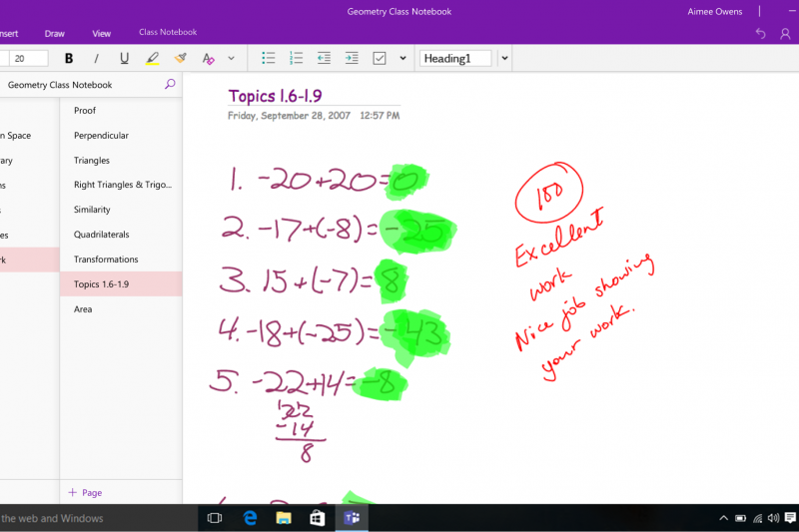Viewport: 799px width, 532px height.
Task: Open File Explorer from the taskbar
Action: 284,518
